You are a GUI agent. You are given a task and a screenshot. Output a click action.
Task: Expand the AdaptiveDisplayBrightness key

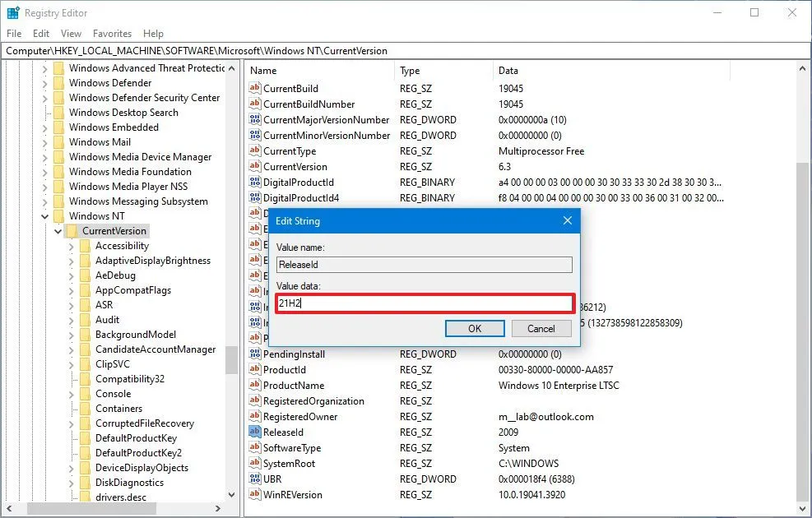71,260
